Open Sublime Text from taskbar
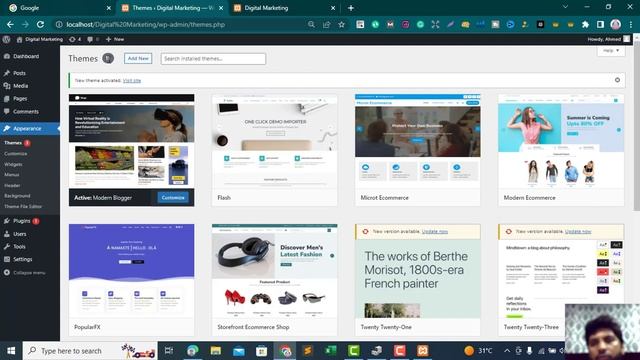The image size is (640, 360). (x=308, y=351)
